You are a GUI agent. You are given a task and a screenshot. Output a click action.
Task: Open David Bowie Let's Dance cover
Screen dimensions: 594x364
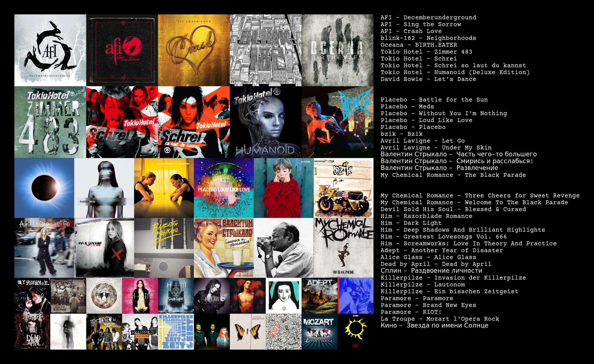tap(337, 122)
